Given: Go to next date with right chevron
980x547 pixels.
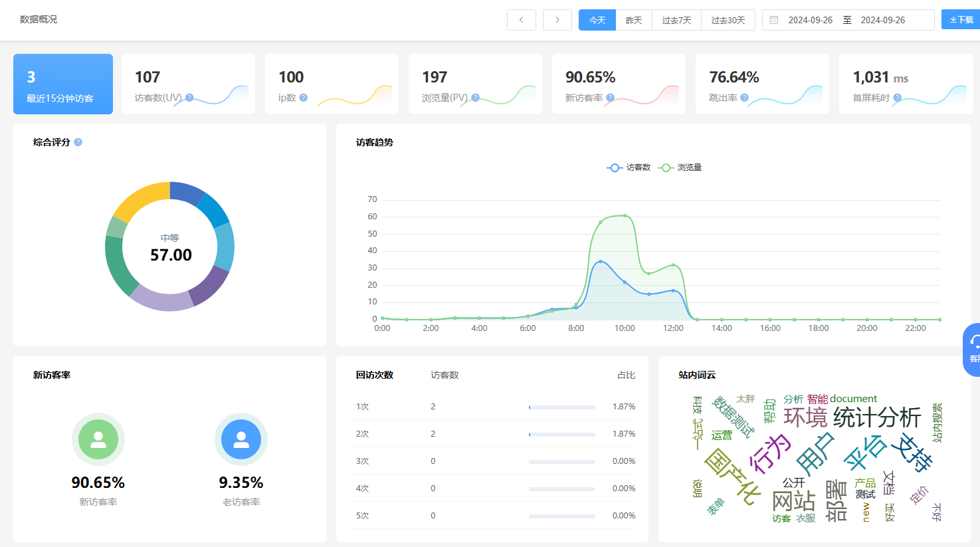Looking at the screenshot, I should coord(557,20).
